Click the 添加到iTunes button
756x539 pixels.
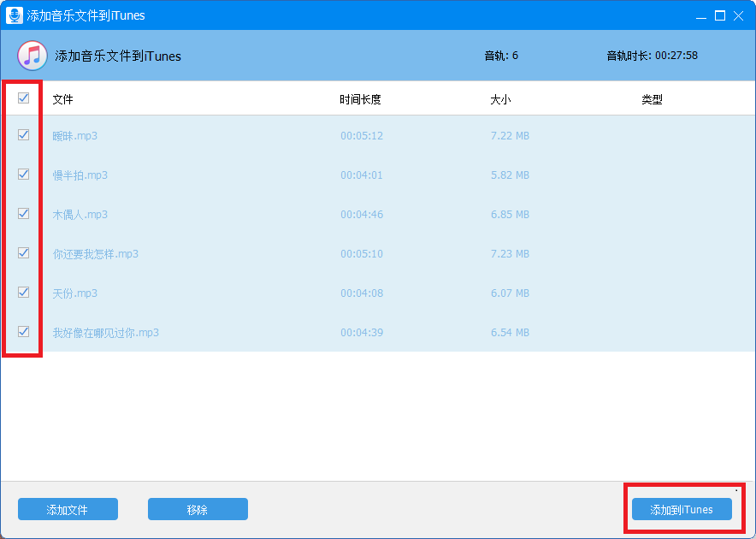(x=682, y=509)
